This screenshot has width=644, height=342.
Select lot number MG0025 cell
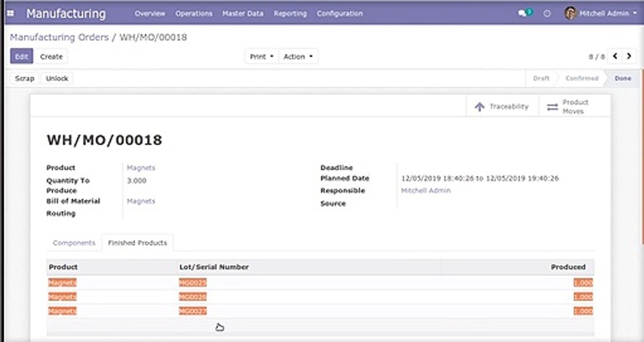[192, 283]
